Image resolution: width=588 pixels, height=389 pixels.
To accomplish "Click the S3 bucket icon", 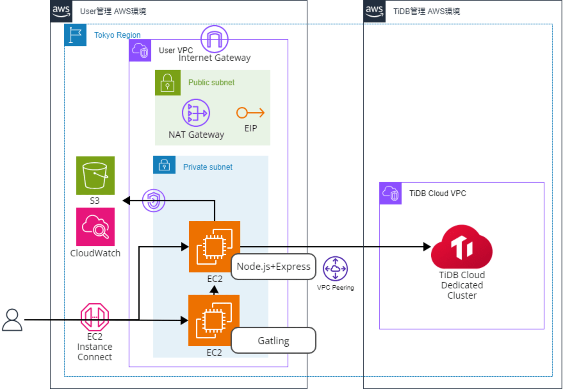I will tap(95, 175).
